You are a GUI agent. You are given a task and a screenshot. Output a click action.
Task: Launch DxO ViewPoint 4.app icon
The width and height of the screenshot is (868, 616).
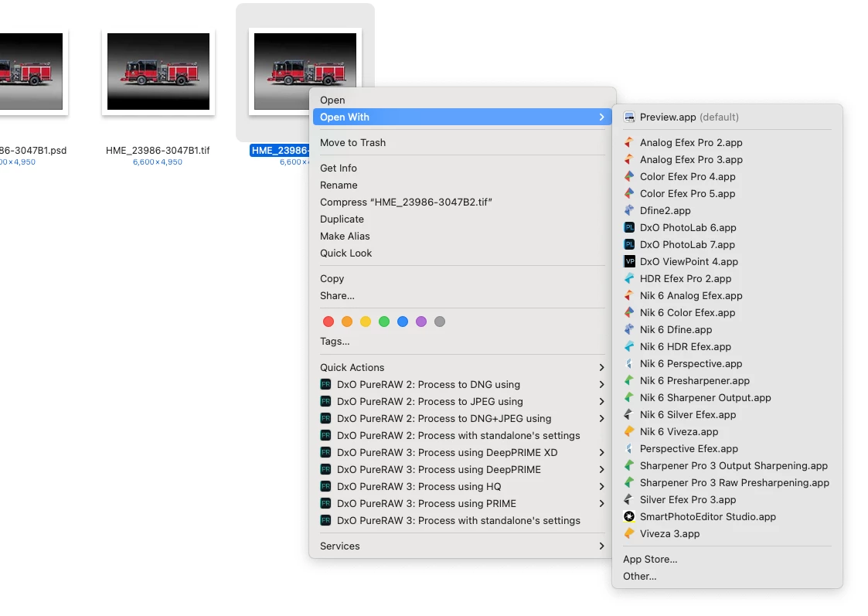pyautogui.click(x=629, y=261)
